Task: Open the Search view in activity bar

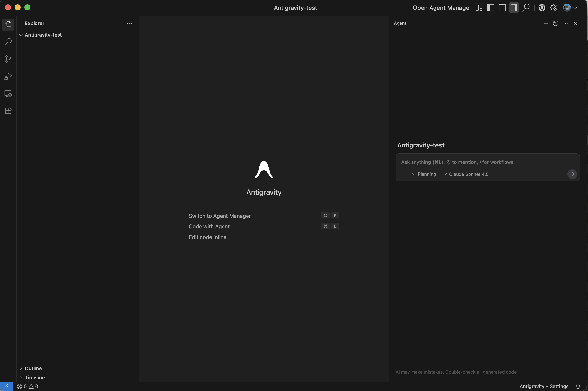Action: (8, 42)
